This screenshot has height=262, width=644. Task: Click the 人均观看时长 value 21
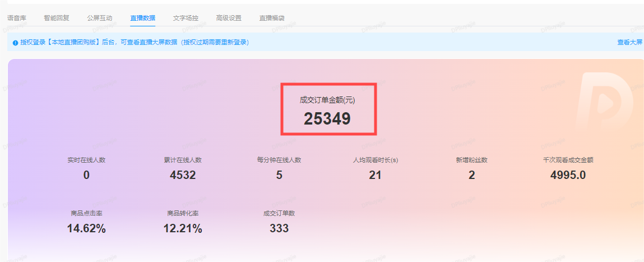coord(375,175)
